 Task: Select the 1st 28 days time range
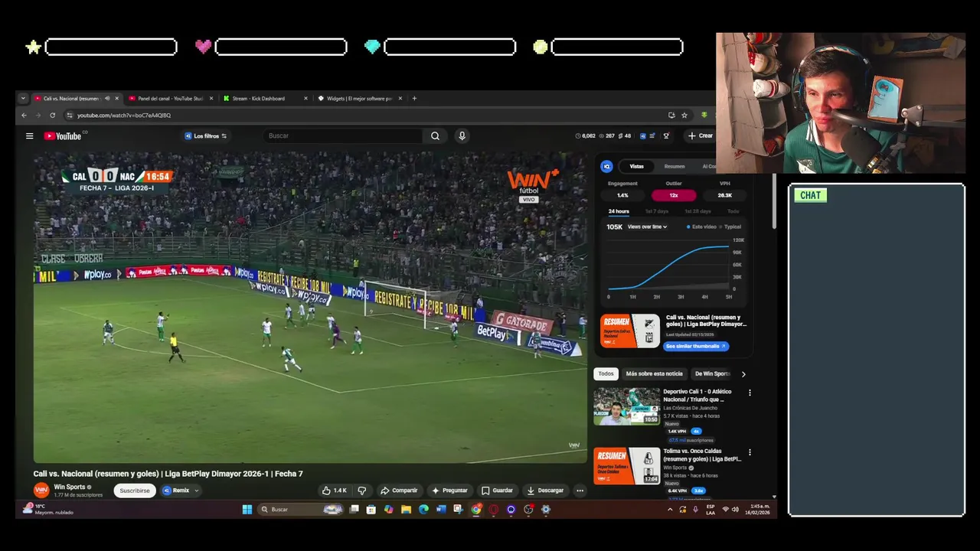pyautogui.click(x=697, y=211)
